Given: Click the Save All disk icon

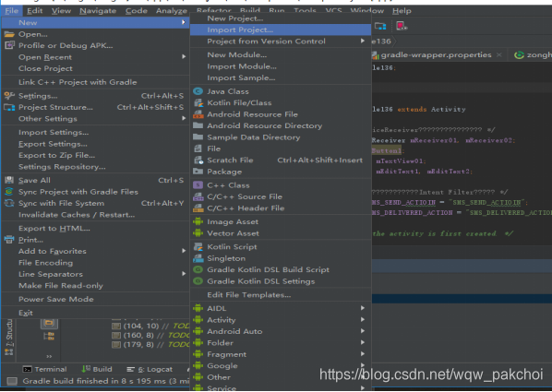Looking at the screenshot, I should (9, 180).
